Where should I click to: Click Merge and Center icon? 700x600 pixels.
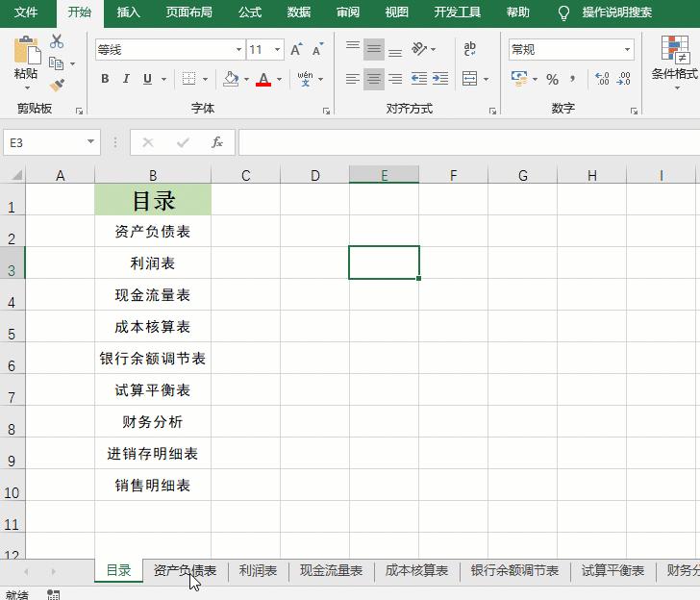469,79
